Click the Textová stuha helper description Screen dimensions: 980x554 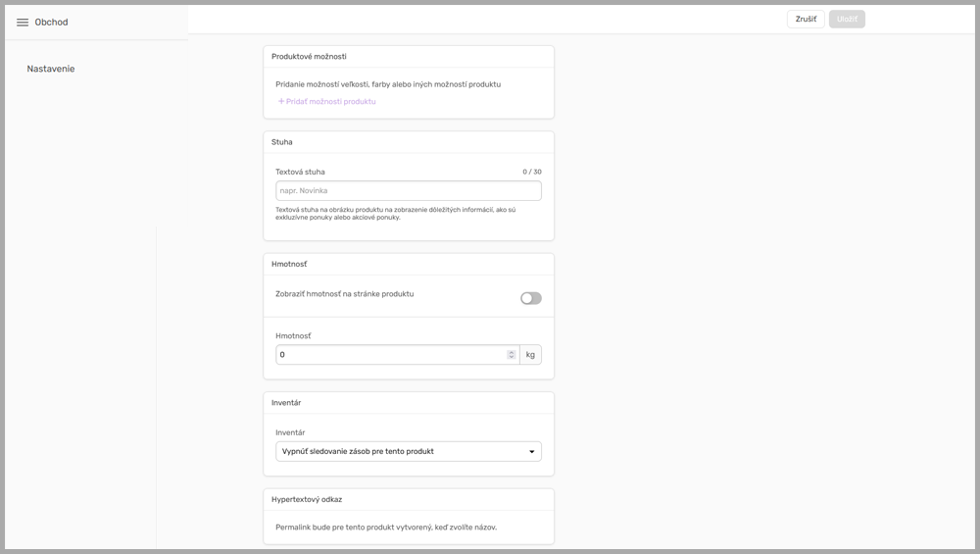pos(396,213)
